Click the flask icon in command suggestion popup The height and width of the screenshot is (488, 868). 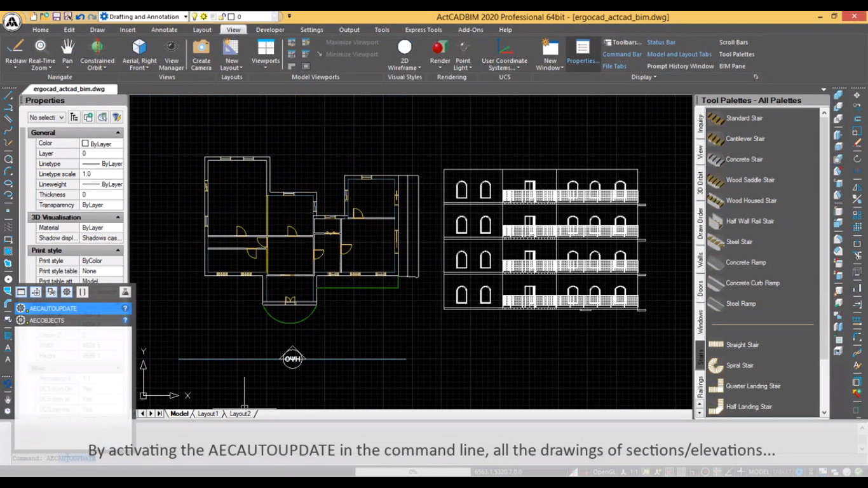125,292
